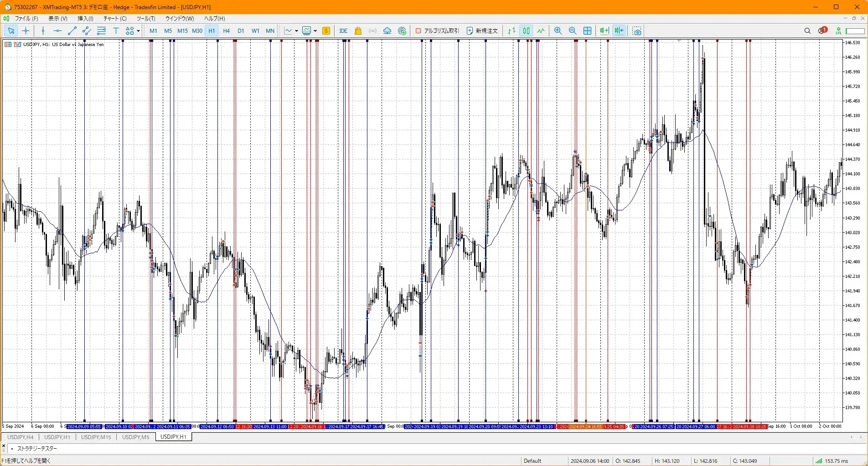Pick the trendline drawing tool

click(72, 31)
